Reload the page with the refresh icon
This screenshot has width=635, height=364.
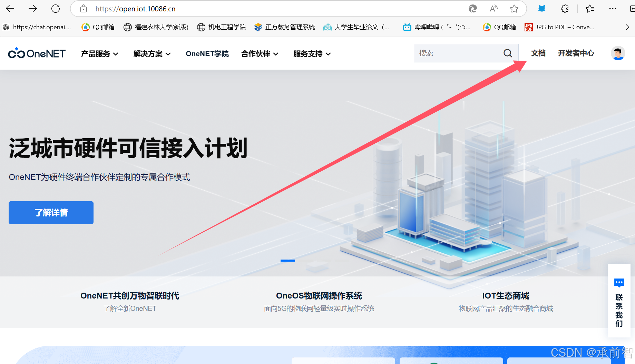pos(56,9)
